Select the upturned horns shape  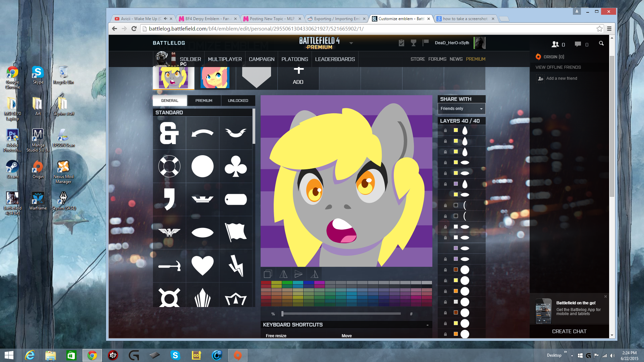[x=236, y=133]
